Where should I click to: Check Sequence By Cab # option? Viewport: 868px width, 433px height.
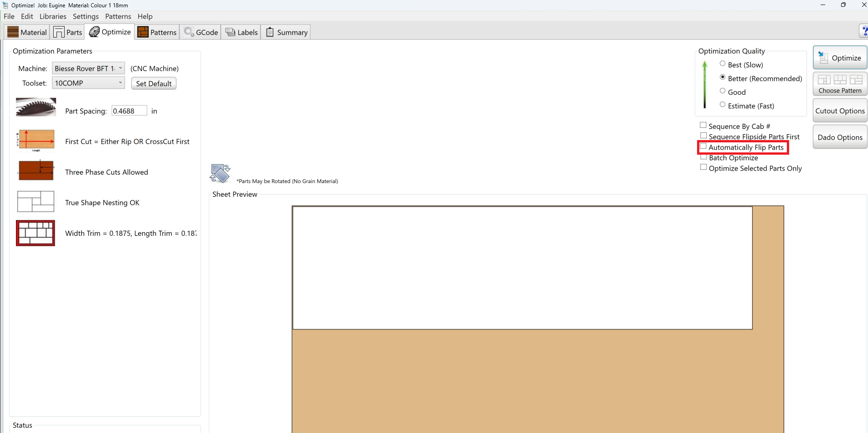(x=703, y=125)
